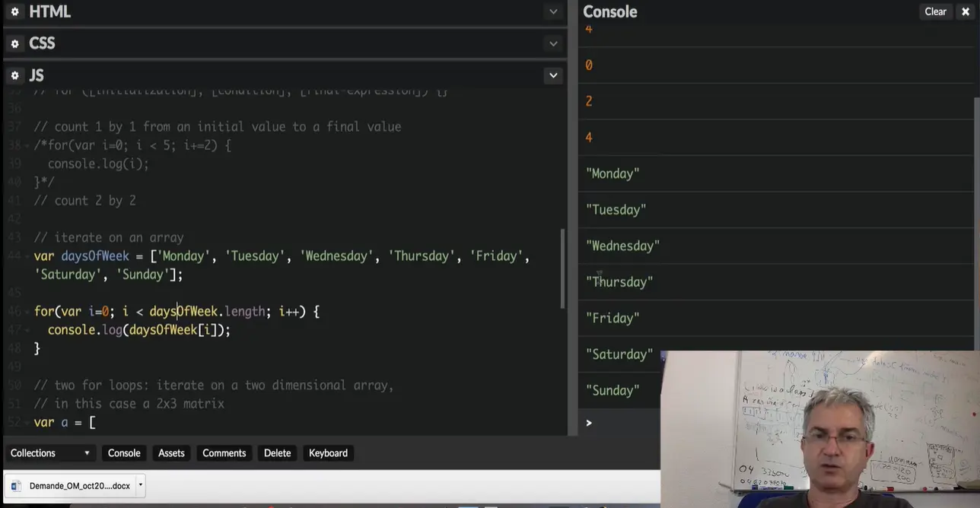Expand the HTML editor panel chevron
Viewport: 980px width, 508px height.
(553, 11)
